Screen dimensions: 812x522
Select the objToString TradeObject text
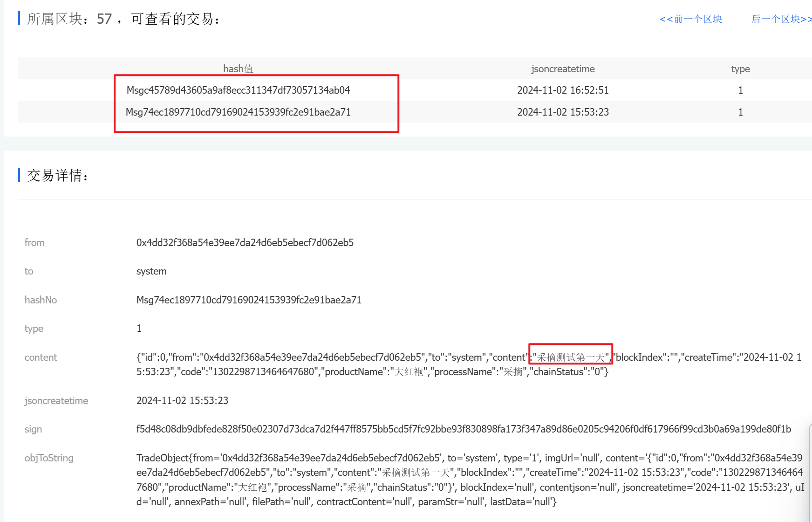click(x=470, y=480)
